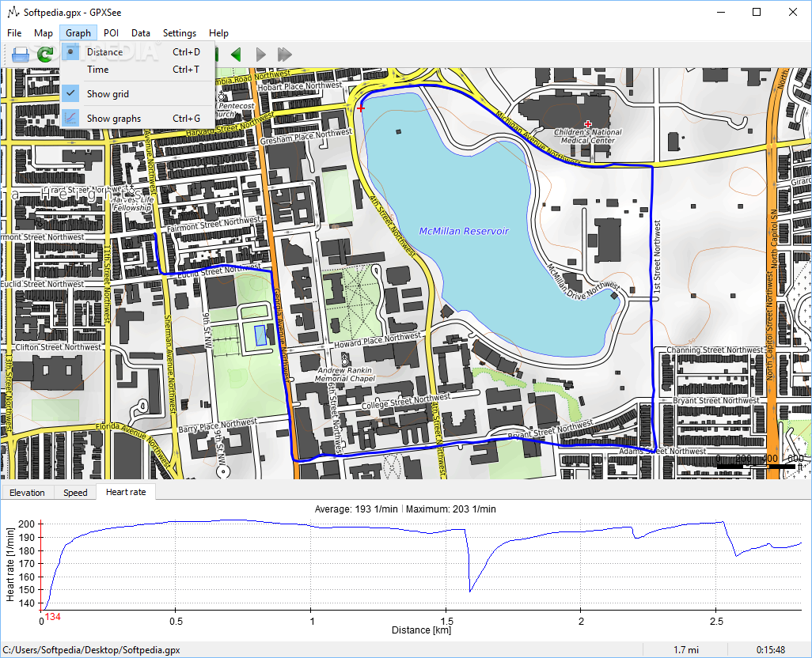812x658 pixels.
Task: Click the Andrew Rankin Memorial Chapel label
Action: click(345, 374)
